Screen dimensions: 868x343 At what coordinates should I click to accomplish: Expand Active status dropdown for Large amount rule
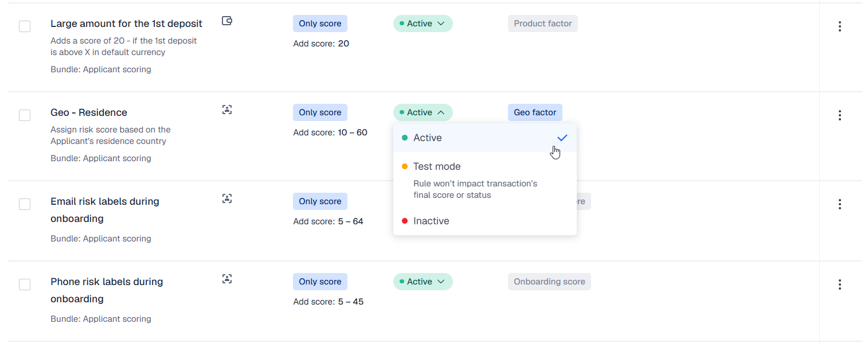pyautogui.click(x=423, y=24)
